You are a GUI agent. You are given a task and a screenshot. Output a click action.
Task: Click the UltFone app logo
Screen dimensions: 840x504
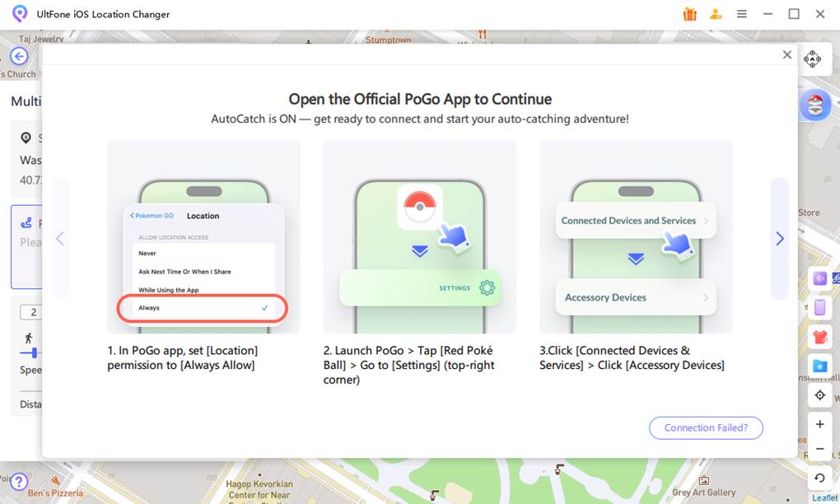click(x=20, y=13)
